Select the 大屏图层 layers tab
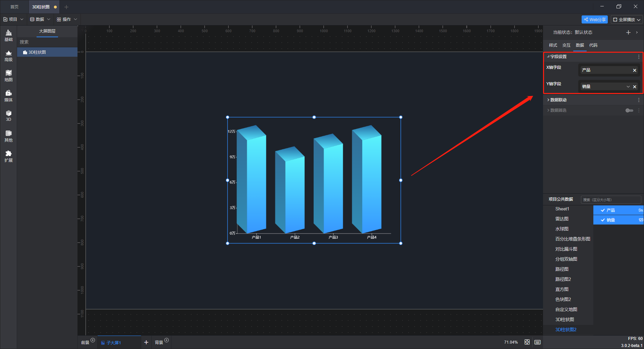The height and width of the screenshot is (349, 644). 47,31
